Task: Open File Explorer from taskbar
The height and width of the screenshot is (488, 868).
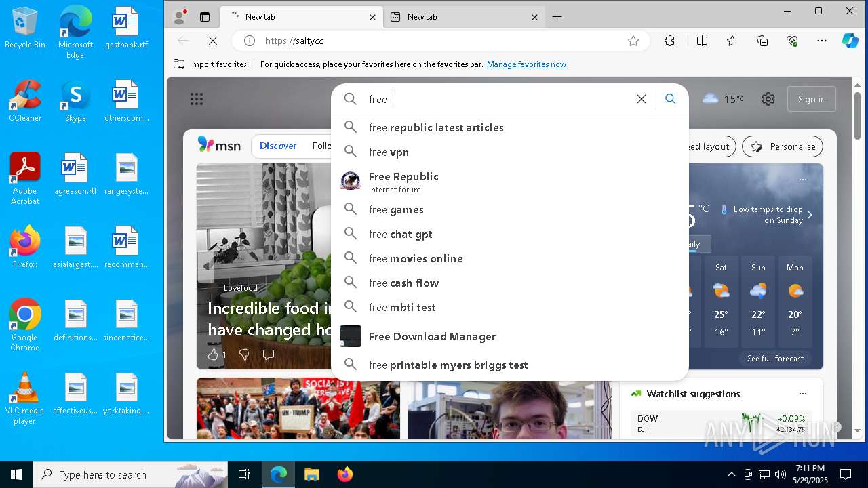Action: point(311,474)
